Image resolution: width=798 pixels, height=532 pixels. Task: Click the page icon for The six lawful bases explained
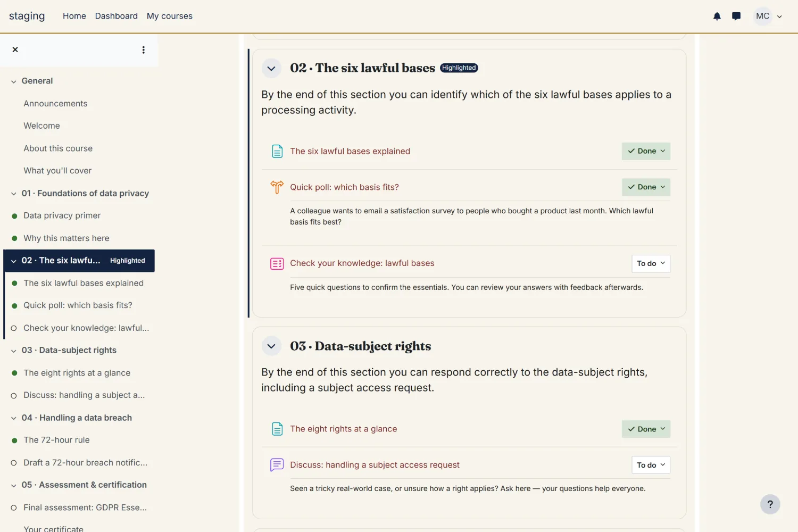[277, 151]
